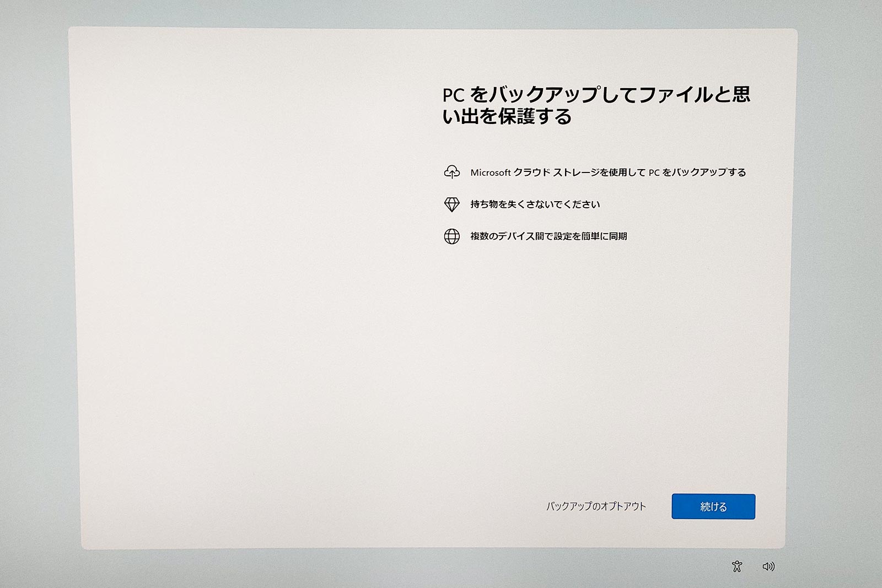
Task: Click the globe icon for device sync
Action: click(x=451, y=236)
